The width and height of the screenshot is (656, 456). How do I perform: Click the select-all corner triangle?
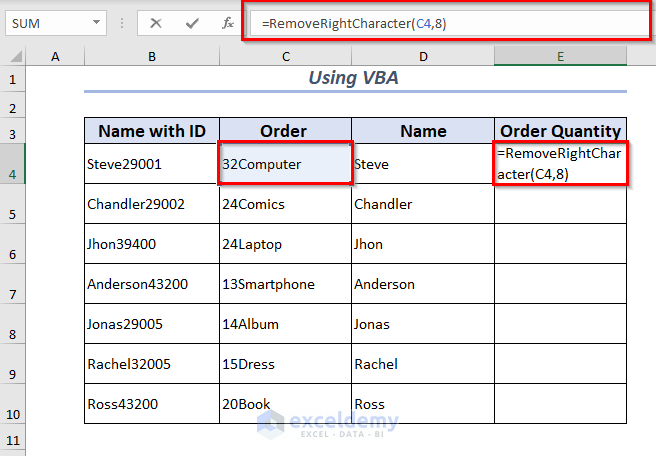[x=15, y=56]
